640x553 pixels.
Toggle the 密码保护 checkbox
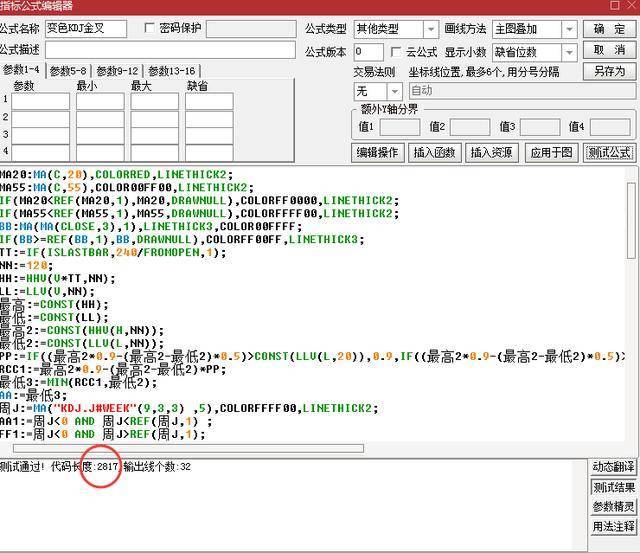pos(149,28)
